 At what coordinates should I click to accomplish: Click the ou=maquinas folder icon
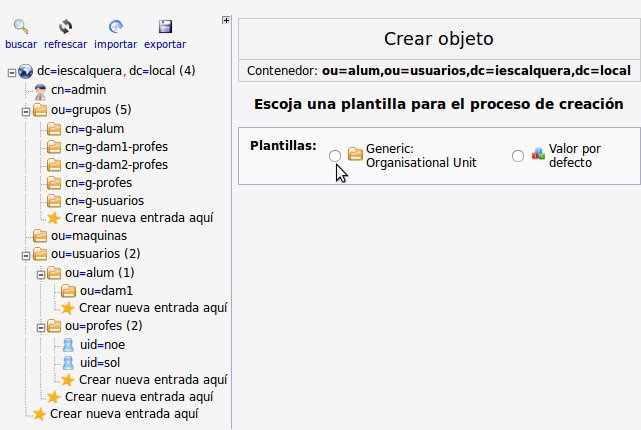click(x=40, y=236)
